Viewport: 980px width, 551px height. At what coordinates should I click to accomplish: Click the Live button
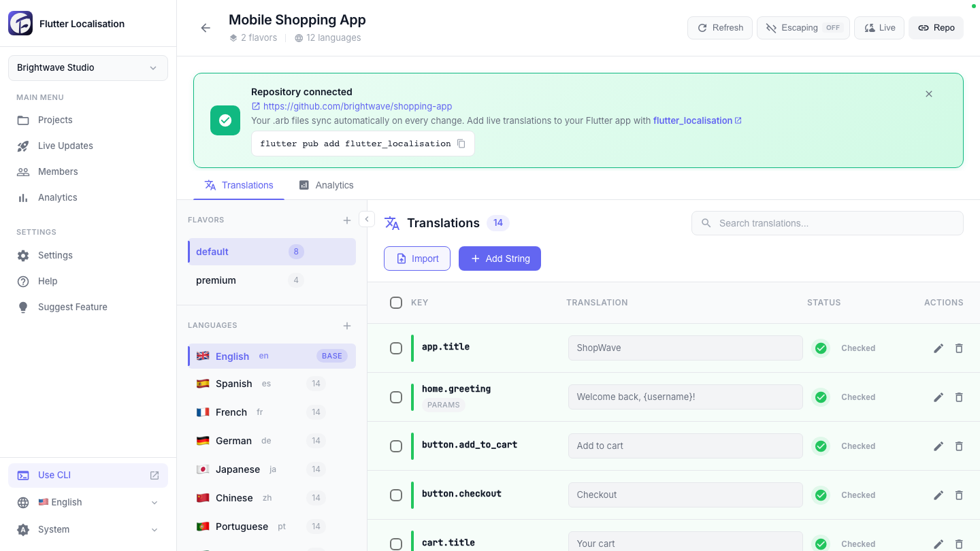pos(879,28)
